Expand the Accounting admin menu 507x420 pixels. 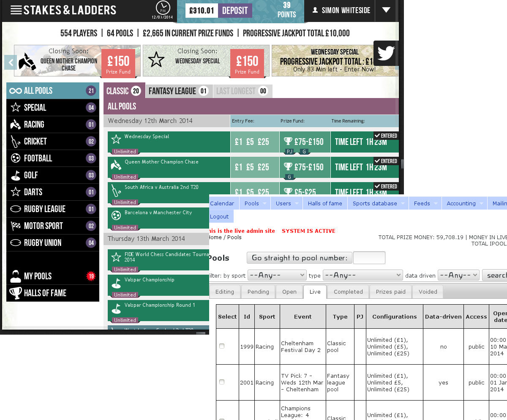(464, 203)
